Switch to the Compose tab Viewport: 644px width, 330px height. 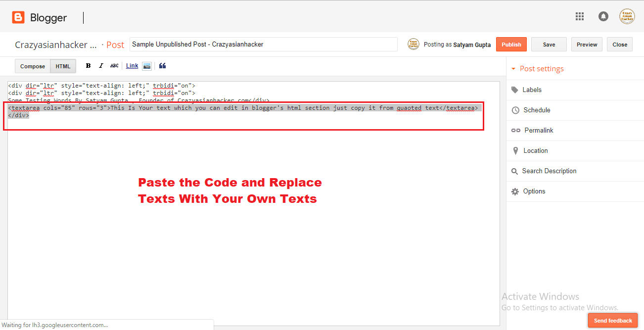(32, 66)
